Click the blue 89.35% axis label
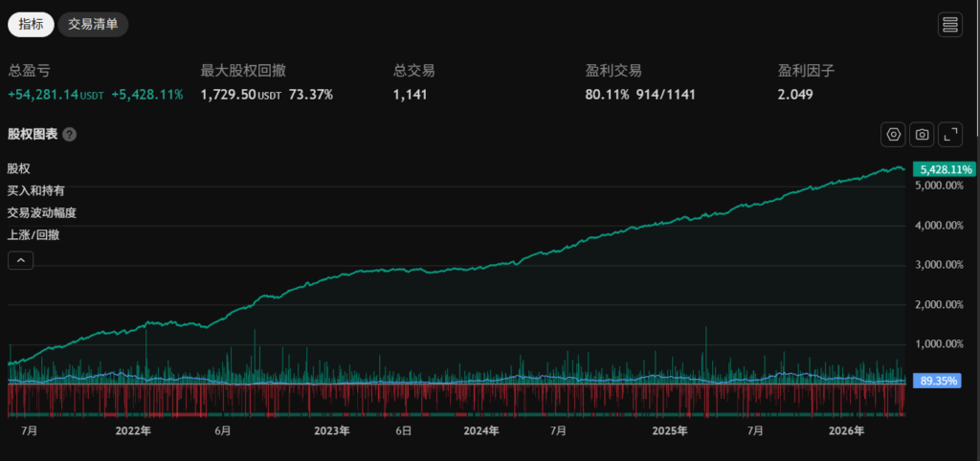This screenshot has height=461, width=980. pyautogui.click(x=936, y=381)
